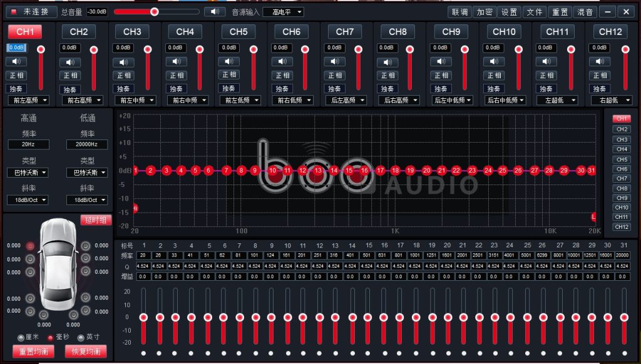Mute channel CH2 with its speaker icon
641x364 pixels.
(x=70, y=63)
